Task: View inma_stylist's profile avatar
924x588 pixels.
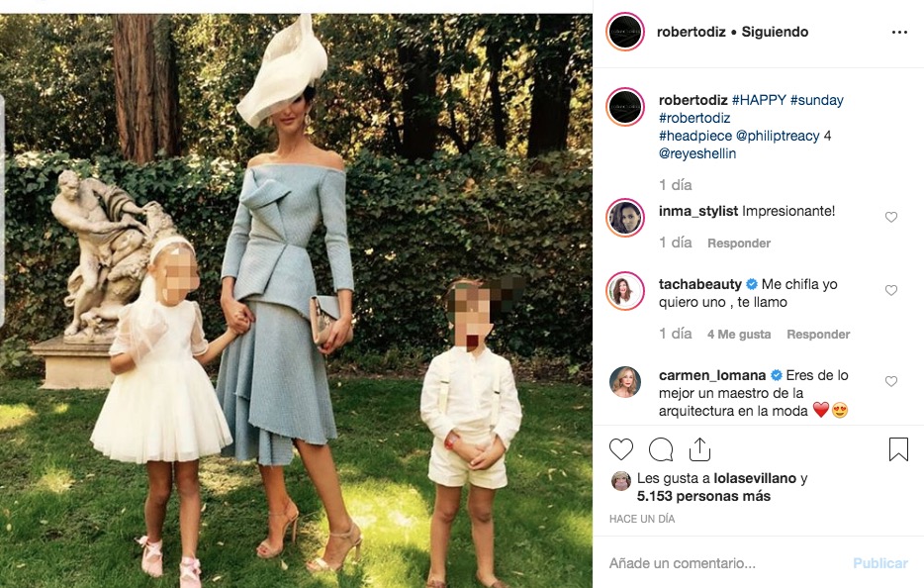Action: click(x=625, y=218)
